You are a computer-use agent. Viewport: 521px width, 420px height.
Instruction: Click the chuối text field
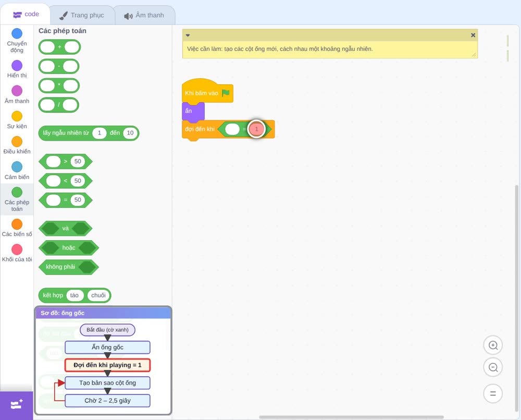point(98,295)
